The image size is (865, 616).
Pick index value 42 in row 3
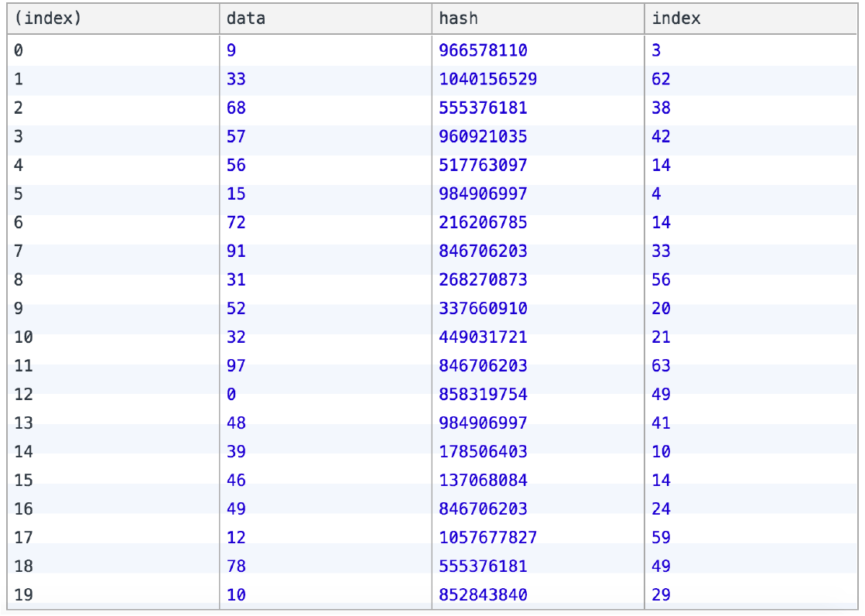[662, 137]
